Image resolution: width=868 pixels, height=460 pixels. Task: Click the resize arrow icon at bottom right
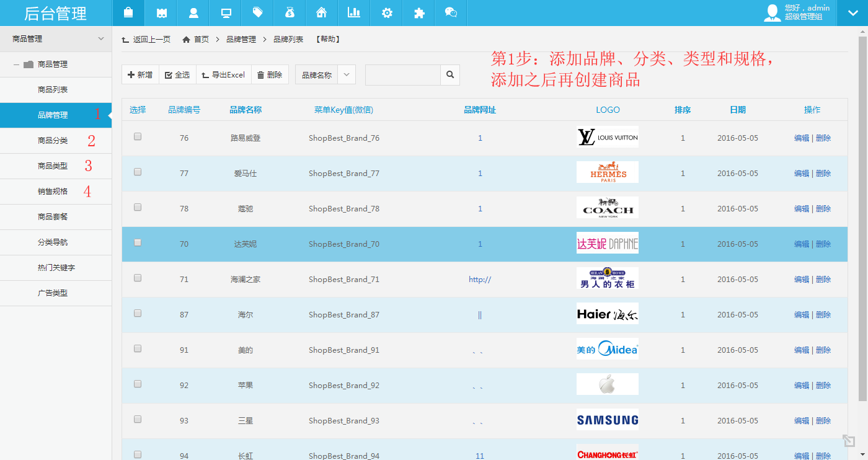(849, 441)
